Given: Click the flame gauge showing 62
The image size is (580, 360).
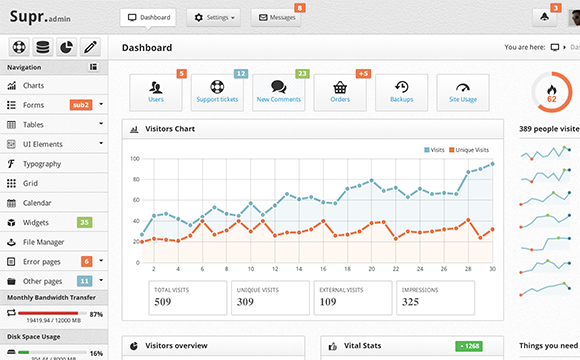Looking at the screenshot, I should tap(552, 92).
